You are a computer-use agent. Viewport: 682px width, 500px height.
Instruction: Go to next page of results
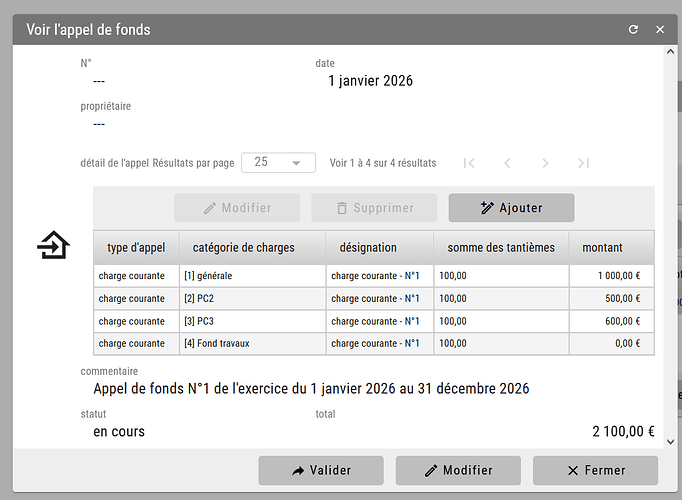coord(545,163)
